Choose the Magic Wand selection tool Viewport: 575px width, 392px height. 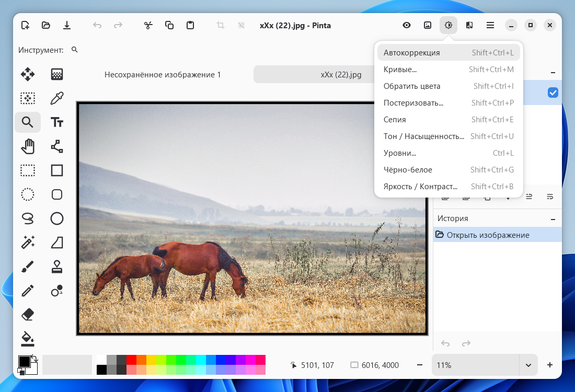[28, 242]
